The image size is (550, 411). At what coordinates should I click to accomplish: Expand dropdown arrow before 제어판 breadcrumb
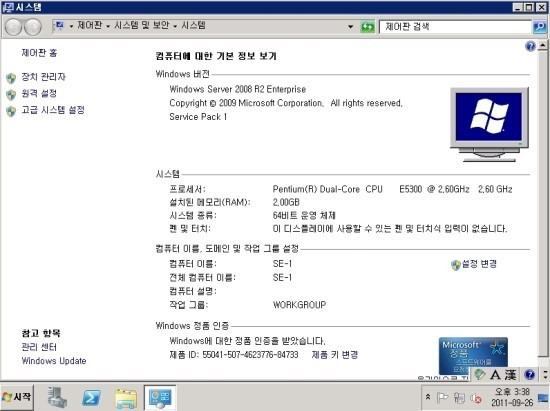pos(71,26)
